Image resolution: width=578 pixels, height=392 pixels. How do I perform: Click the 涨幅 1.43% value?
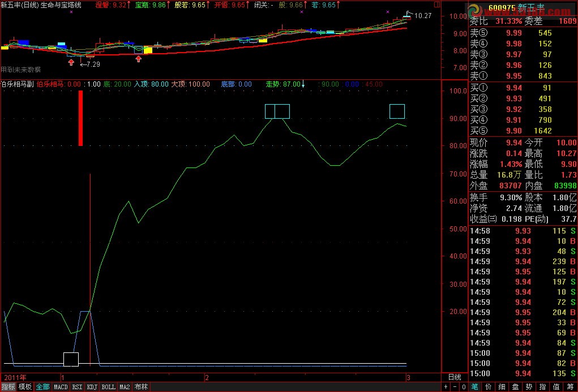[x=511, y=164]
